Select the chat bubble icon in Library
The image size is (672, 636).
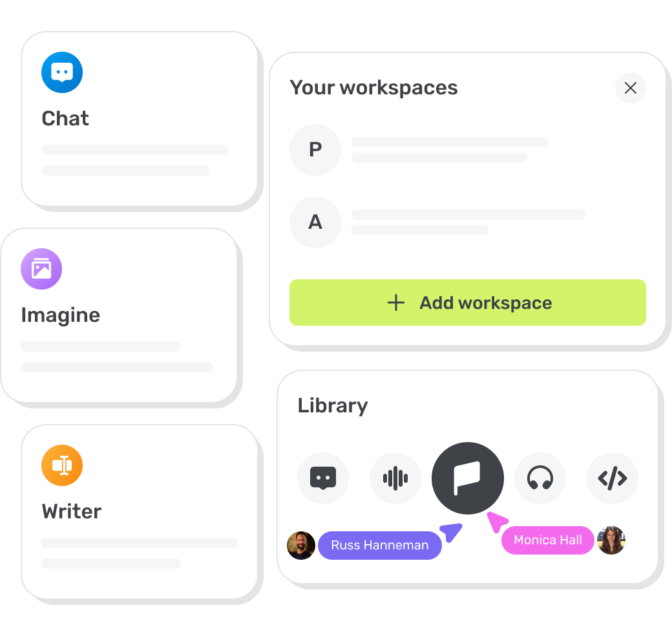[323, 478]
